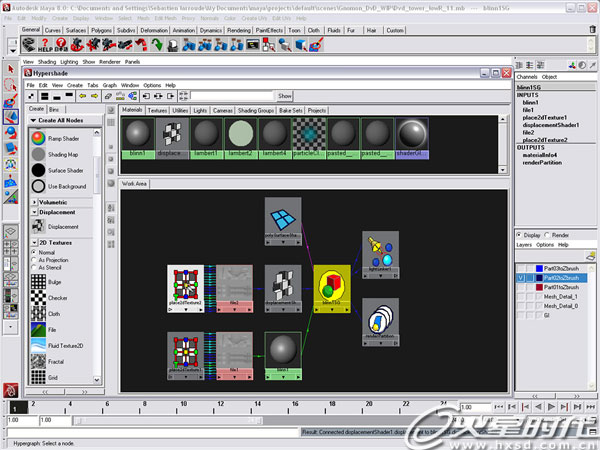The image size is (600, 450).
Task: Open the Hypershade Create menu
Action: [x=75, y=85]
